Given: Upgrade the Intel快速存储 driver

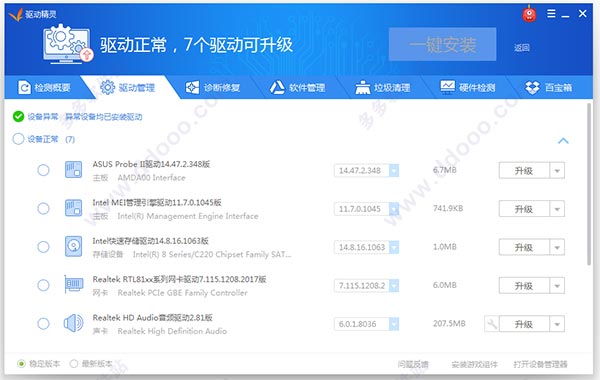Looking at the screenshot, I should click(x=524, y=248).
